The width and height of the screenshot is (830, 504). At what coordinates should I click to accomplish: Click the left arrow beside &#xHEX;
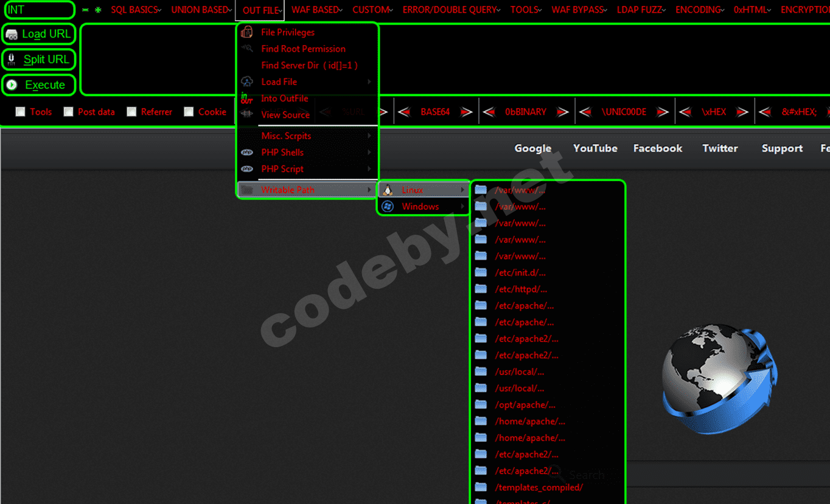[x=765, y=112]
